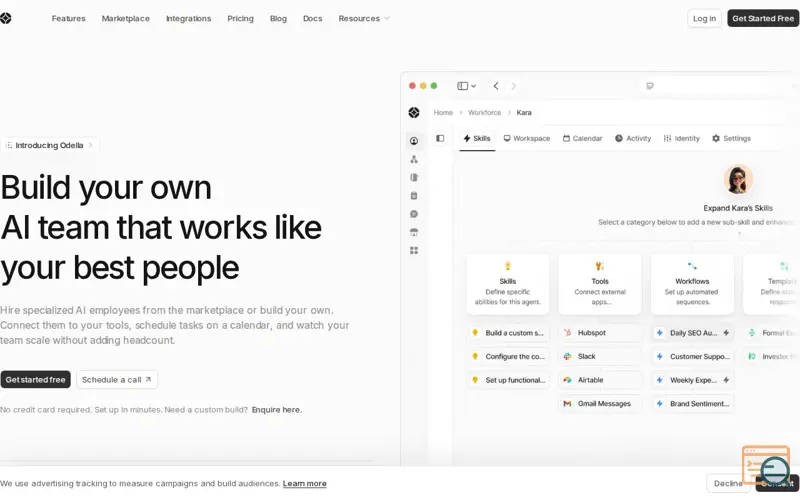Open the Learn more cookie link

point(305,483)
